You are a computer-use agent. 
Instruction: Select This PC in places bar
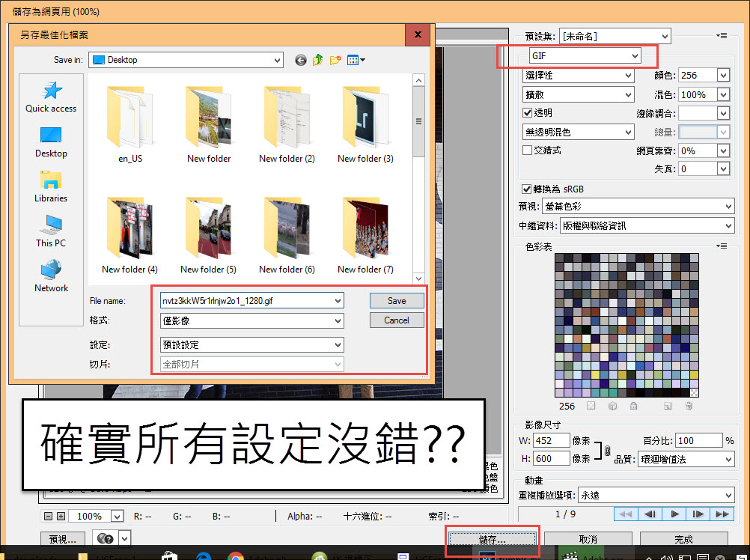pos(51,231)
